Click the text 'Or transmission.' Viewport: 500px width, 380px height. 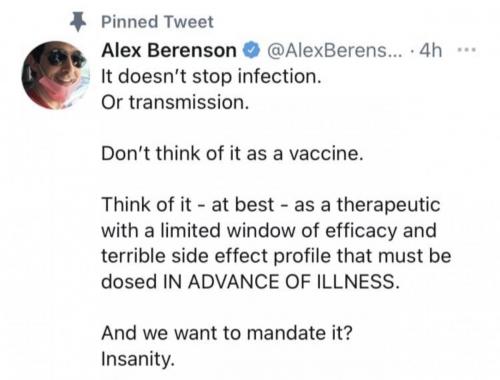tap(175, 102)
